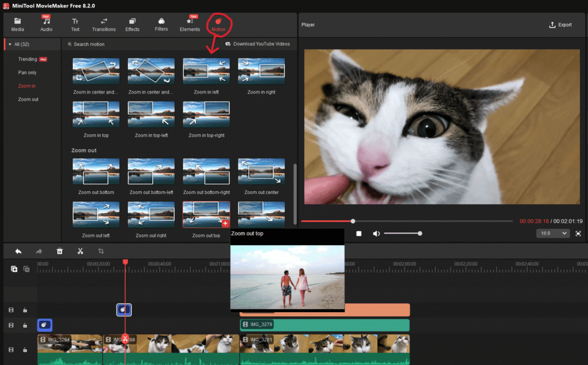Select the Zoom out bottom motion thumbnail
Screen dimensions: 588x365
coord(96,172)
